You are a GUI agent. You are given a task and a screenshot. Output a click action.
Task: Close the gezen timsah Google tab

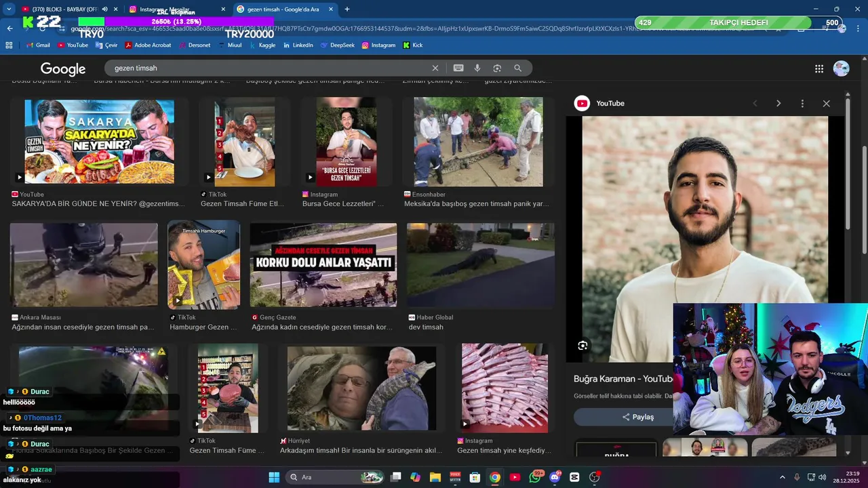(331, 9)
